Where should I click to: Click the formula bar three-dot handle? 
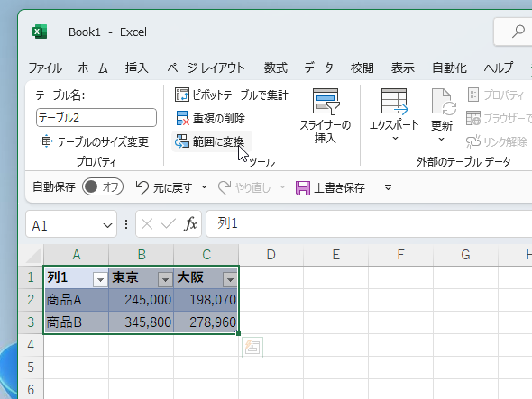(126, 224)
